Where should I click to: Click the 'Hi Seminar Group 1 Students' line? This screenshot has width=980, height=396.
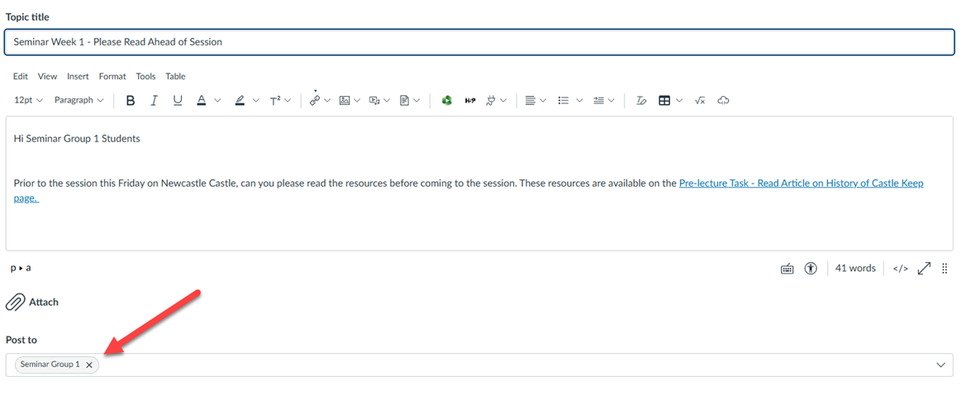[77, 139]
